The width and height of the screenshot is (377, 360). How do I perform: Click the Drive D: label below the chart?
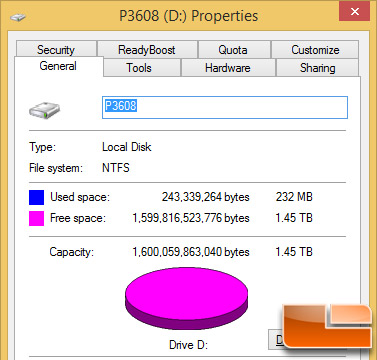click(x=188, y=344)
